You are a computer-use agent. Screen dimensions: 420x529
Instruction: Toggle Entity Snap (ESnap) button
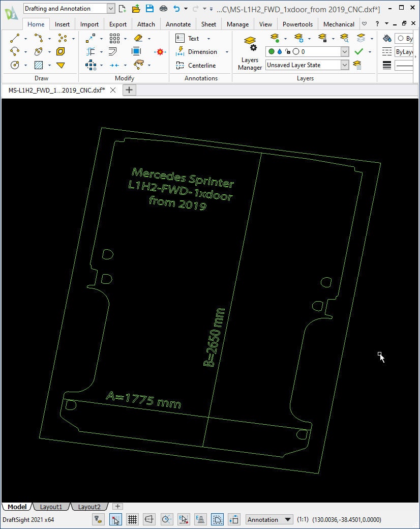[x=183, y=519]
